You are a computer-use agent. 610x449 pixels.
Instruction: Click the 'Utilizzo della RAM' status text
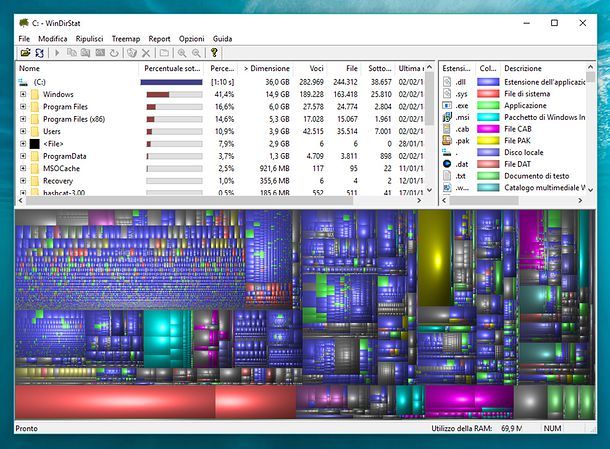pyautogui.click(x=462, y=428)
